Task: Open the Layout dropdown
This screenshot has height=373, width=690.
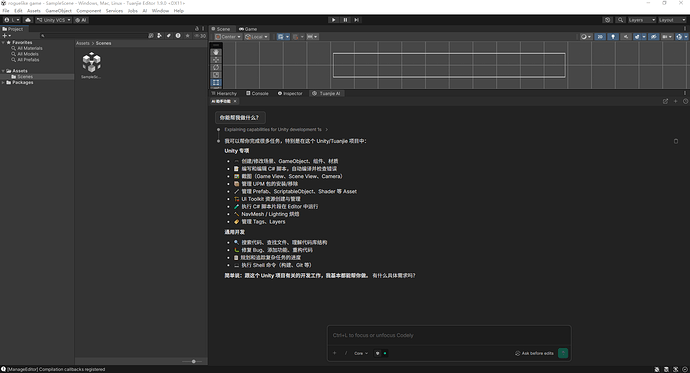Action: point(672,20)
